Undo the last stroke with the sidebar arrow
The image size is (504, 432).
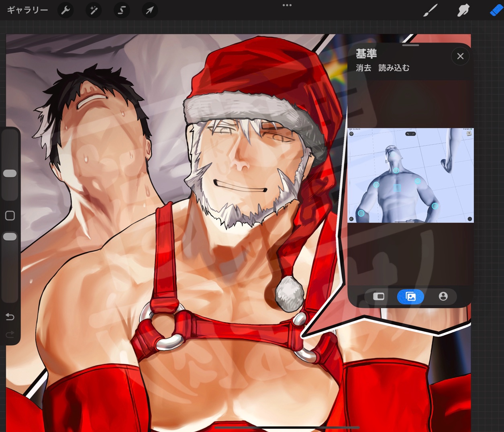[10, 317]
